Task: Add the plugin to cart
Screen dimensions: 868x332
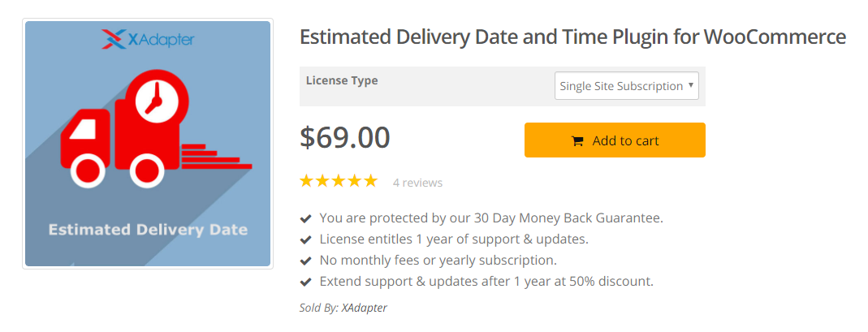Action: click(615, 140)
